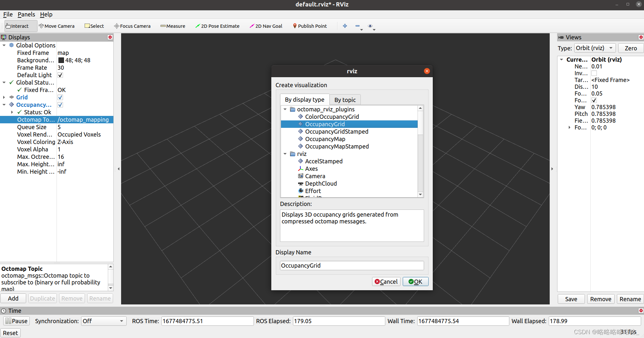This screenshot has width=644, height=338.
Task: Click the Focus Camera tool
Action: pyautogui.click(x=132, y=26)
